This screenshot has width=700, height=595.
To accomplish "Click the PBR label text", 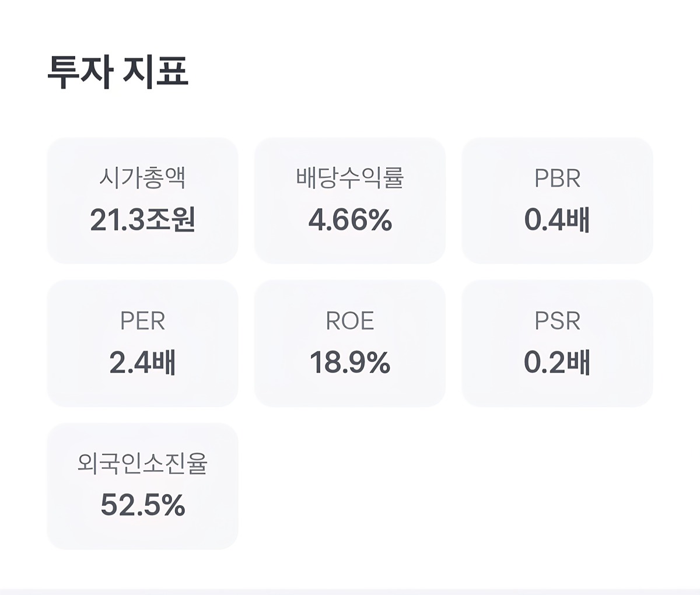I will (x=557, y=178).
